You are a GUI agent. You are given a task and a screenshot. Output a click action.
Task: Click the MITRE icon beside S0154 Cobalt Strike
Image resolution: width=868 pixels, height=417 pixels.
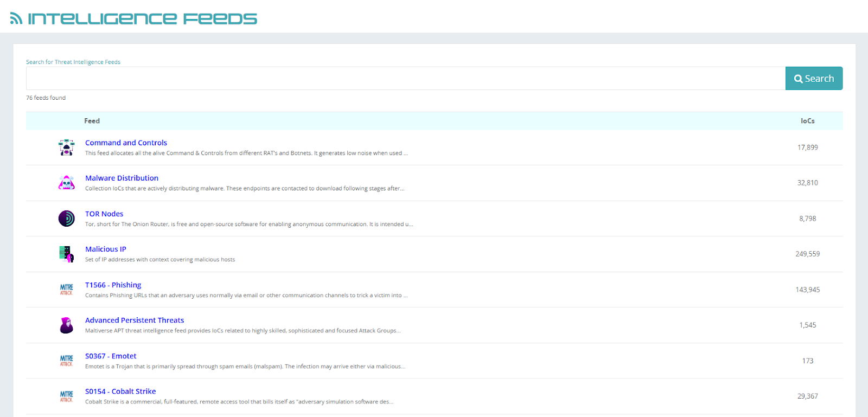[x=66, y=396]
